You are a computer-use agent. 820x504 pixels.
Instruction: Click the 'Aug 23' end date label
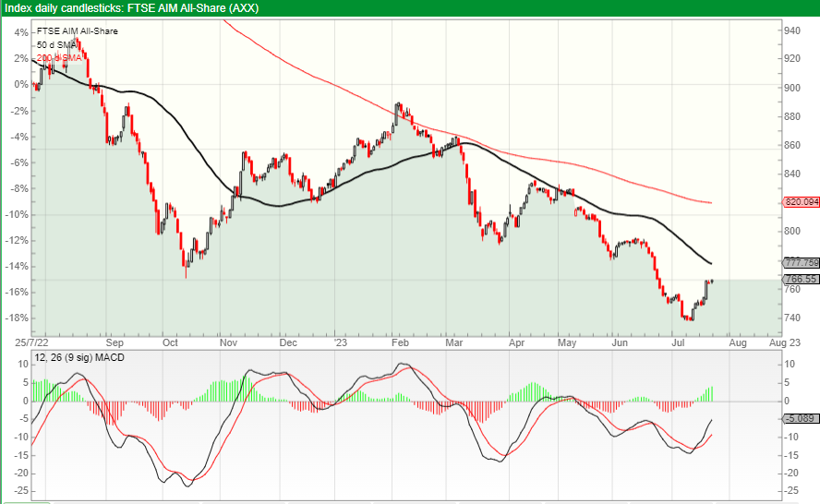click(x=785, y=342)
